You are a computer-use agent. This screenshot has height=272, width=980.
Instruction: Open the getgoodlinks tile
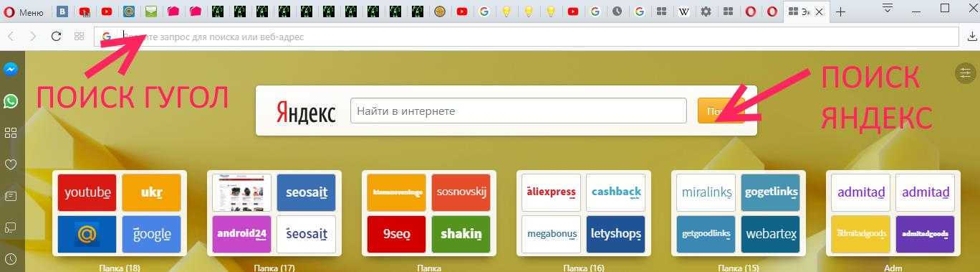click(x=706, y=234)
